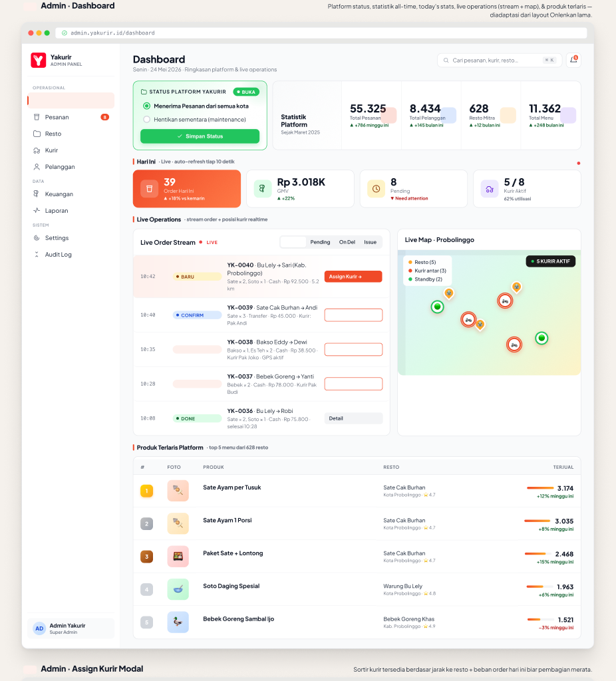Click Assign Kurir button for YK-0040
This screenshot has width=616, height=681.
[353, 277]
